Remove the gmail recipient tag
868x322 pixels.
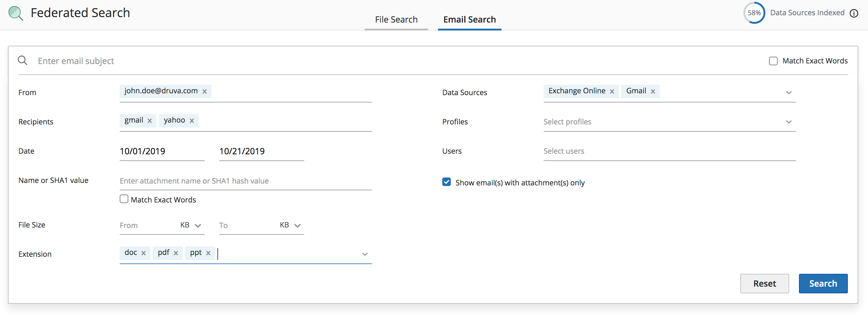click(150, 121)
